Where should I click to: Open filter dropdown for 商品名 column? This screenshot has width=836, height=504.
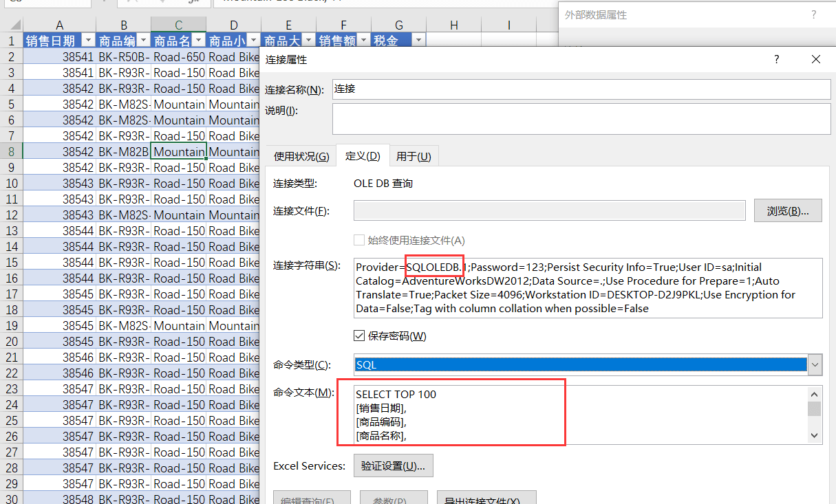pos(198,41)
